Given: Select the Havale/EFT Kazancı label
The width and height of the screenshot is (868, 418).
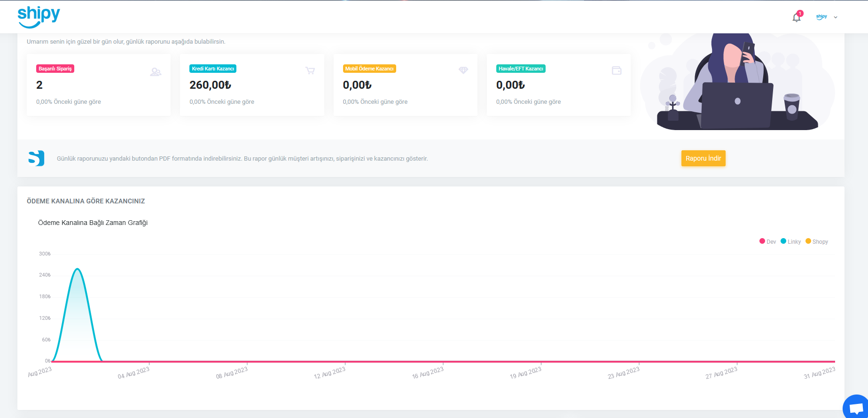Looking at the screenshot, I should [x=521, y=69].
